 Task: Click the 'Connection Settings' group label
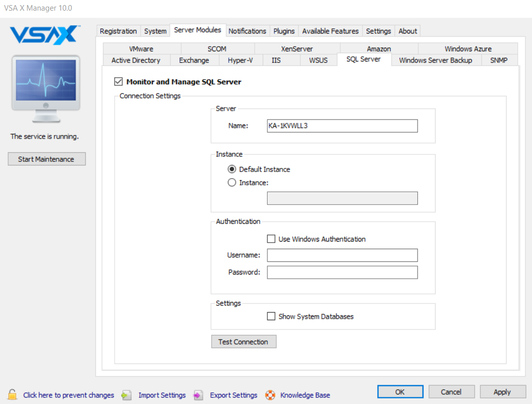pos(150,96)
